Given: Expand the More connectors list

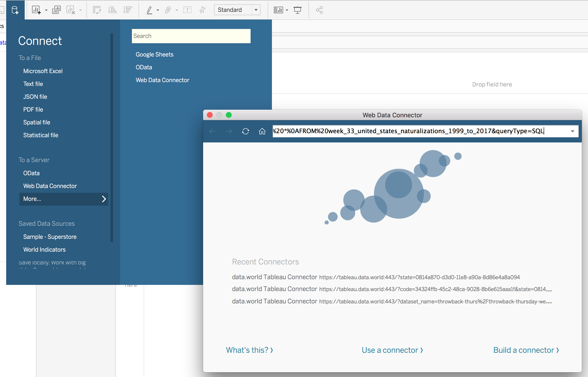Looking at the screenshot, I should (64, 199).
